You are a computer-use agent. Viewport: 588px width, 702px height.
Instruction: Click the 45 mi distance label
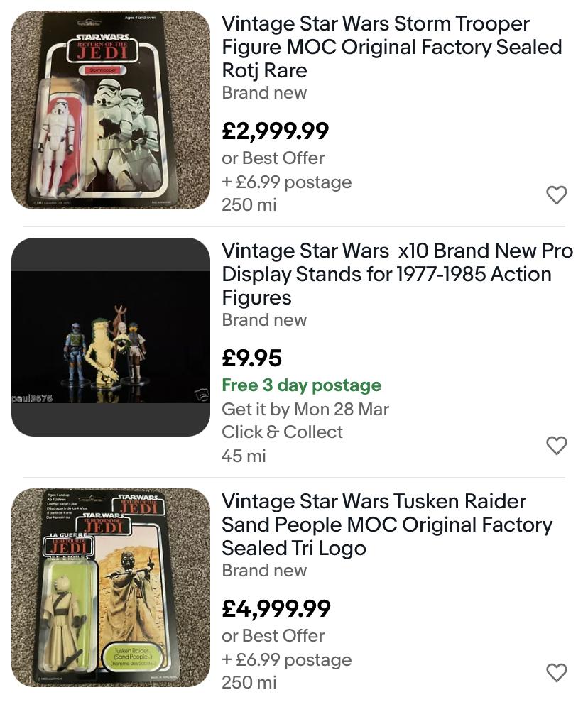click(x=244, y=456)
